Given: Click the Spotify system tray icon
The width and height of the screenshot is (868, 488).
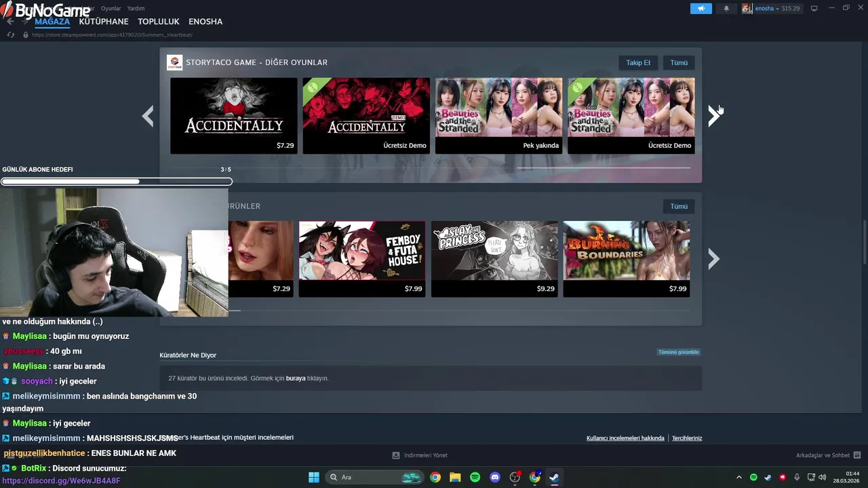Looking at the screenshot, I should pyautogui.click(x=753, y=477).
